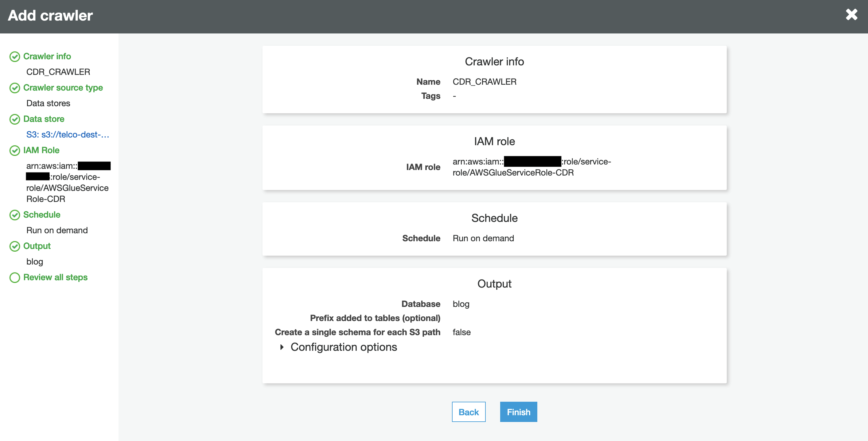Click the IAM role panel heading
Screen dimensions: 868x441
(494, 141)
